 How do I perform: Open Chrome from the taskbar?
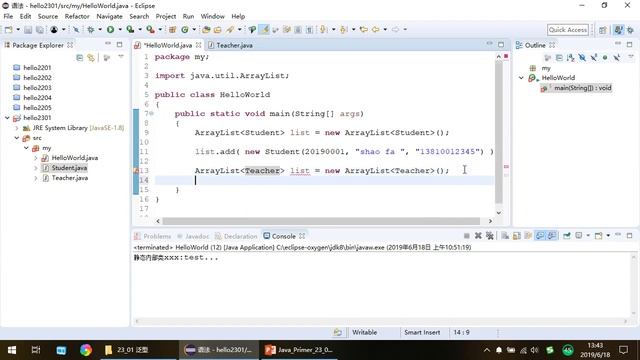click(x=86, y=350)
